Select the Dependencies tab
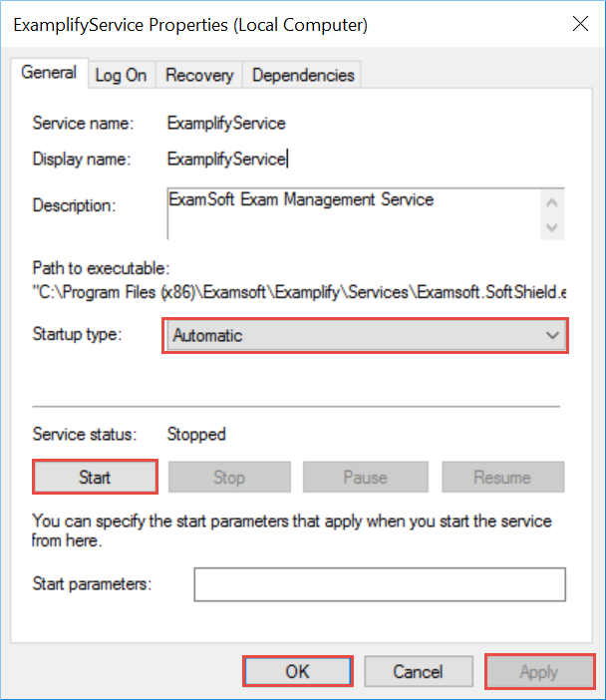The image size is (606, 700). [303, 75]
